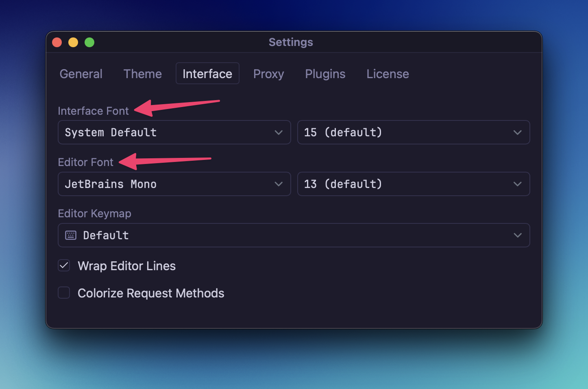Image resolution: width=588 pixels, height=389 pixels.
Task: Click the keyboard icon in Editor Keymap
Action: [x=71, y=235]
